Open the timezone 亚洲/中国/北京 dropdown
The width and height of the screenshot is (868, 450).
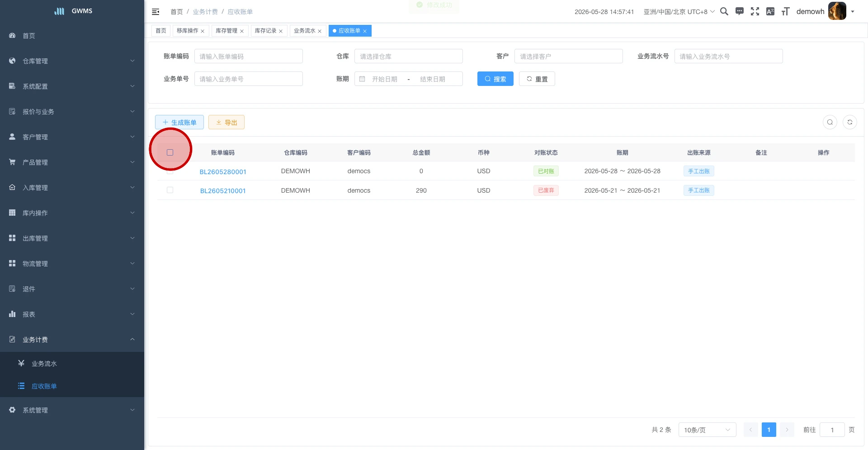click(x=679, y=12)
